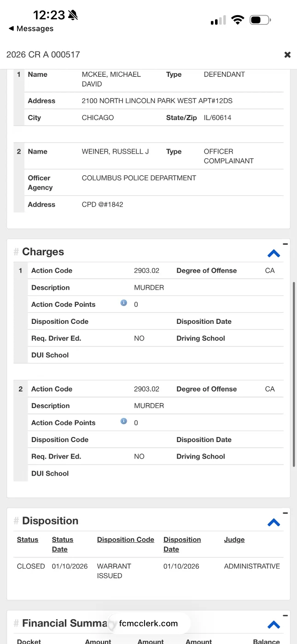Collapse the Financial Summary section chevron
Image resolution: width=297 pixels, height=644 pixels.
274,625
